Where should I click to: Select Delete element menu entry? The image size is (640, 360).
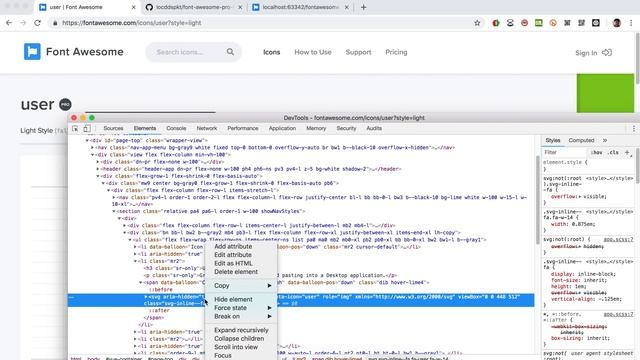pos(236,272)
